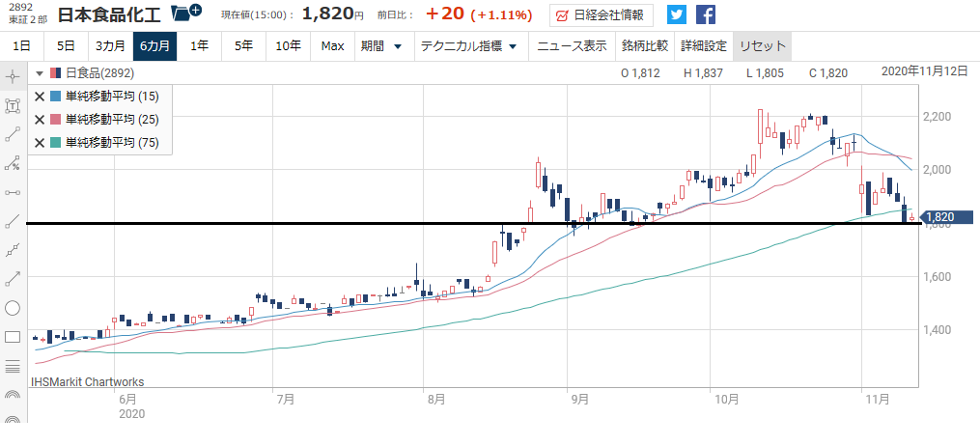Switch to 1日 range tab
This screenshot has height=446, width=980.
(x=22, y=46)
